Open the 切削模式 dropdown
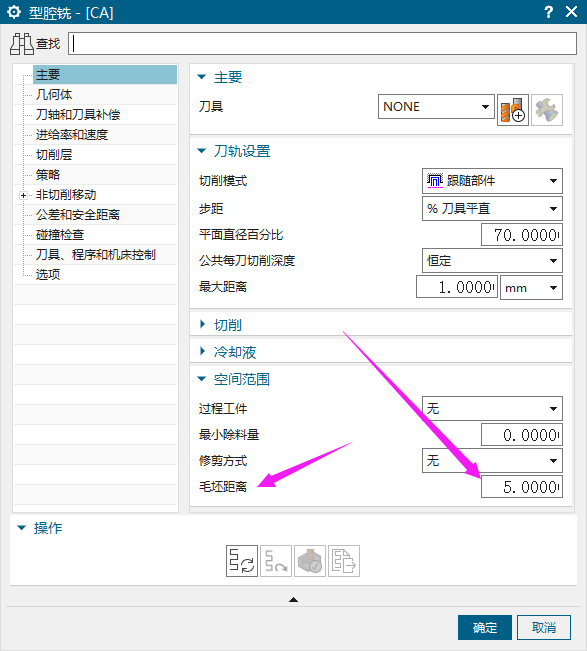The image size is (587, 651). [492, 181]
